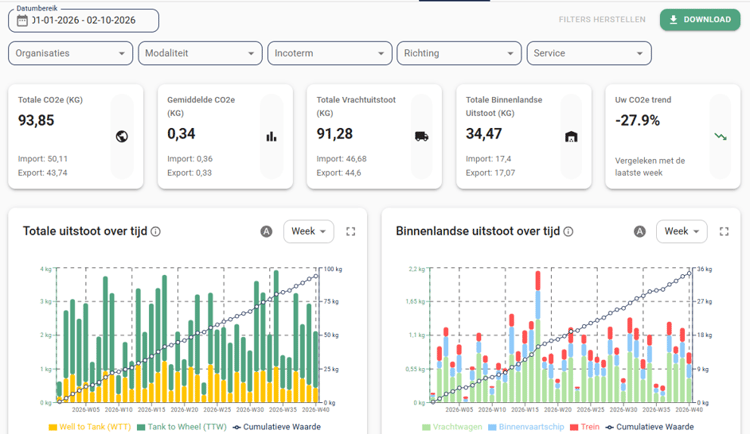Click the 91,28 Totale Vrachtuitstoot value
The height and width of the screenshot is (434, 750).
334,134
